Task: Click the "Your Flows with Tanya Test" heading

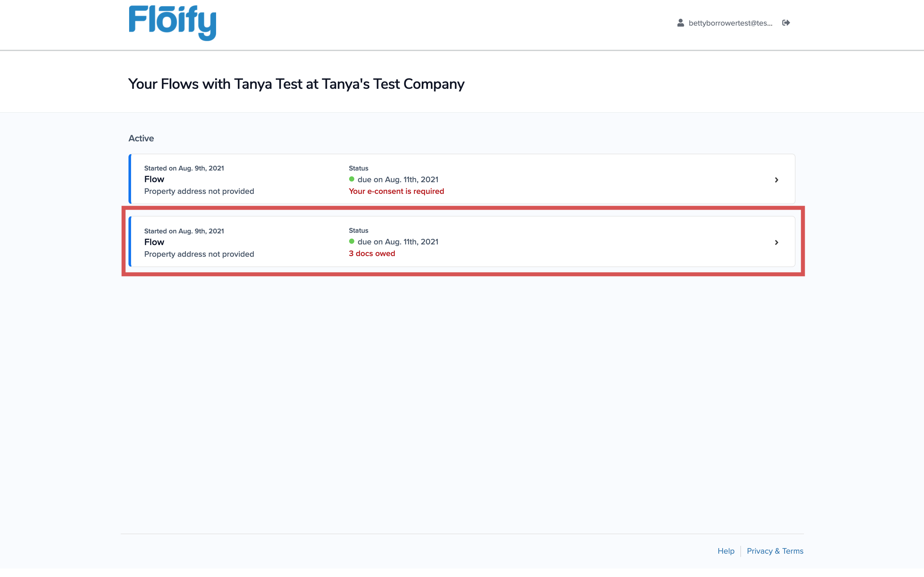Action: coord(296,84)
